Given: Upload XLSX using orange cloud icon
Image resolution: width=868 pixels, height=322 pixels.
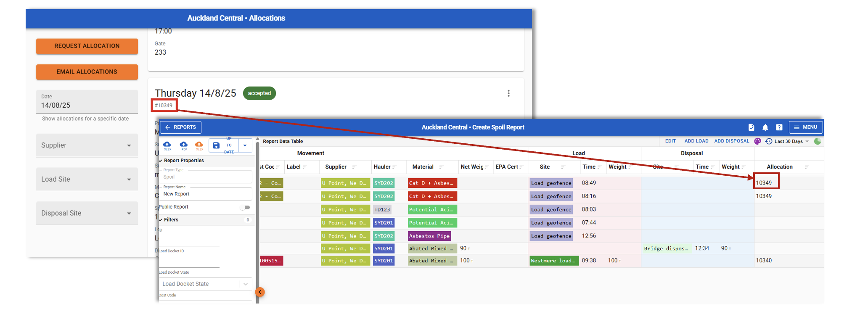Looking at the screenshot, I should pos(199,145).
